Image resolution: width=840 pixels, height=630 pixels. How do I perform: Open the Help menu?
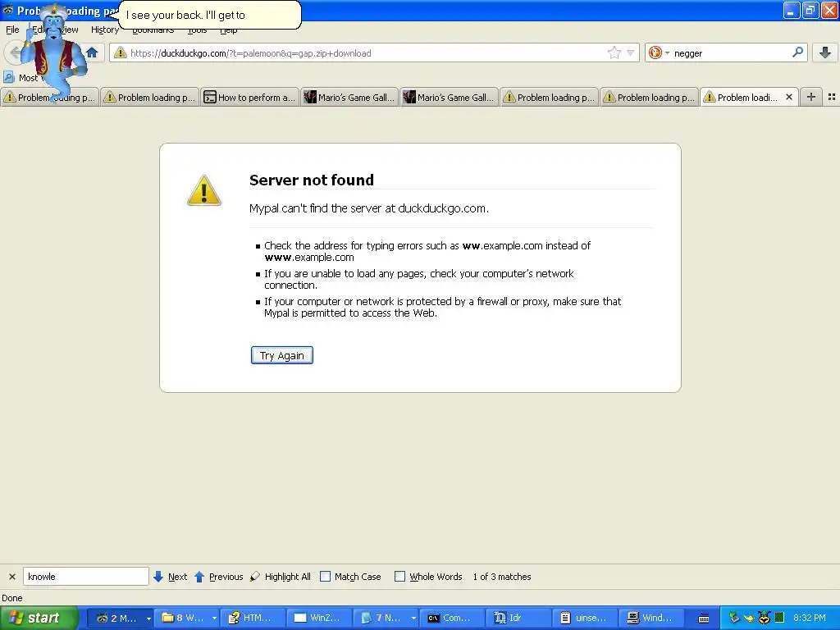(228, 30)
